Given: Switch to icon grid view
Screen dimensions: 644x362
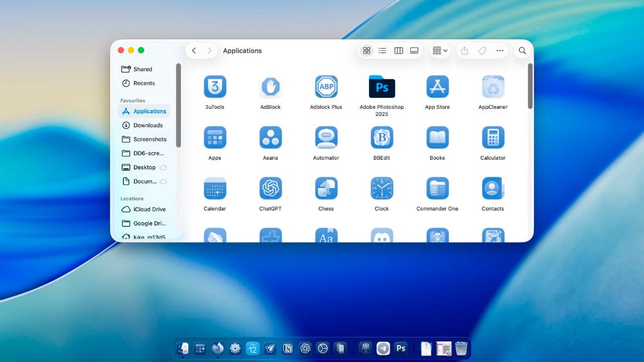Looking at the screenshot, I should click(x=366, y=50).
